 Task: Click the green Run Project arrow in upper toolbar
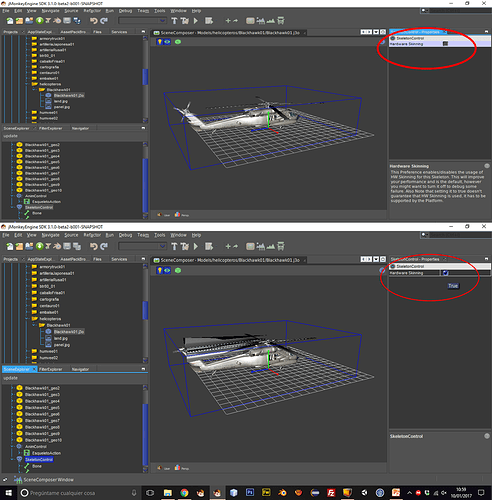tap(196, 21)
